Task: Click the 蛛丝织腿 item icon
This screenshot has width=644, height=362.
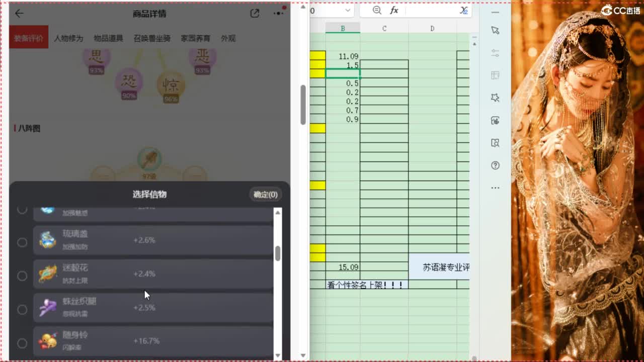Action: point(48,308)
